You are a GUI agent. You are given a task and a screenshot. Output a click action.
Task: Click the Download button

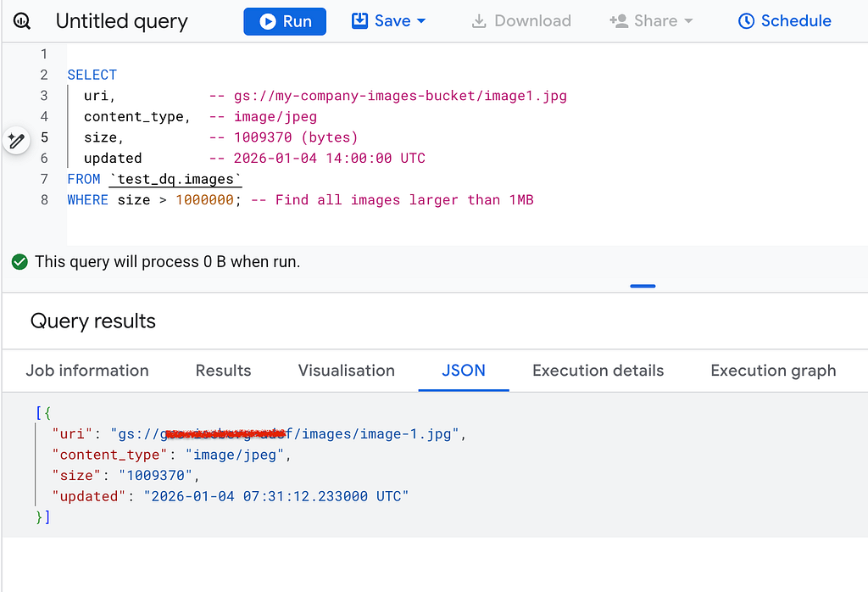[521, 21]
